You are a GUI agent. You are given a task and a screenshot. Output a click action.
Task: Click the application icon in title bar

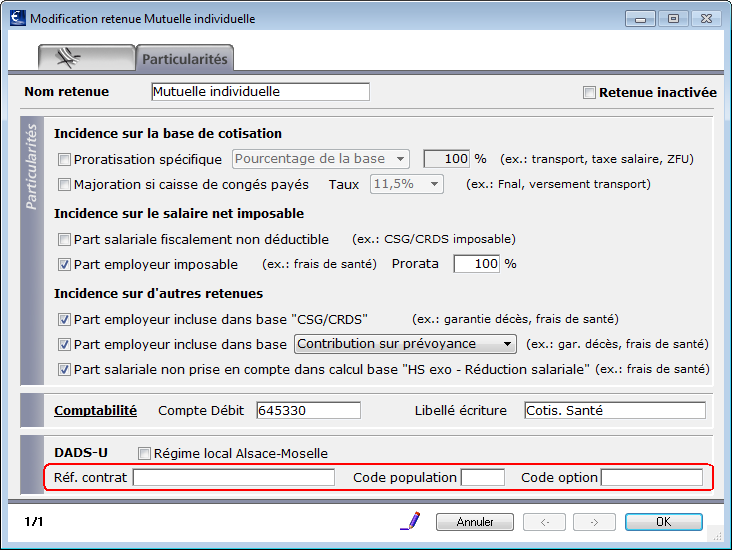tap(18, 18)
